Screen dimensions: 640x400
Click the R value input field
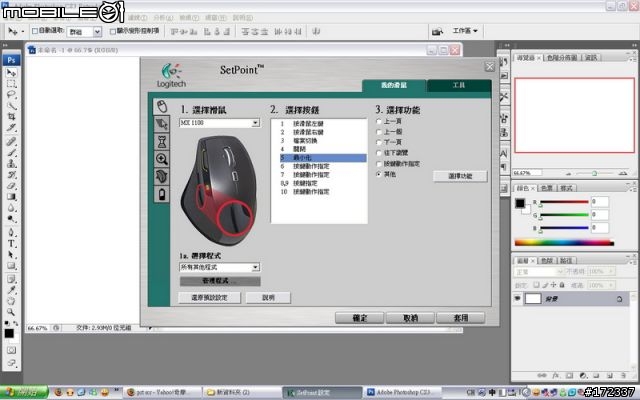coord(600,202)
